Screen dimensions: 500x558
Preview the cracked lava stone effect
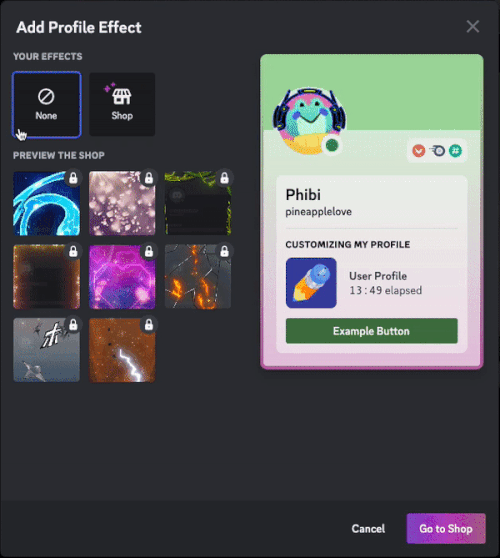(198, 277)
